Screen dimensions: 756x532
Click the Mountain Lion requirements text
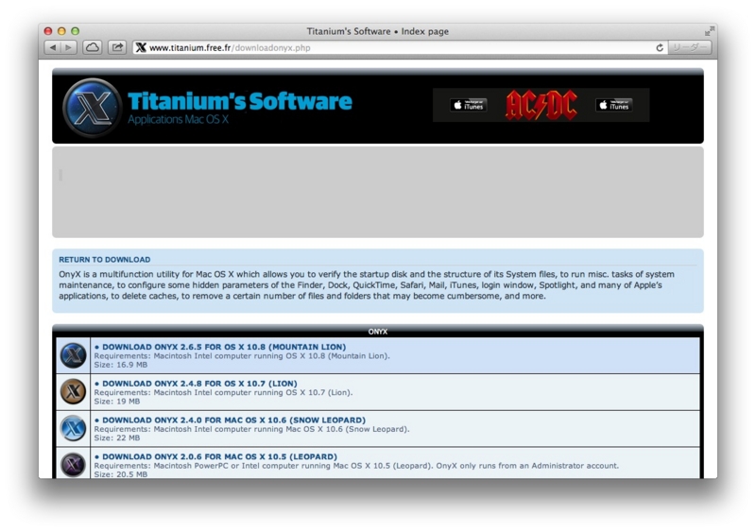[x=242, y=356]
